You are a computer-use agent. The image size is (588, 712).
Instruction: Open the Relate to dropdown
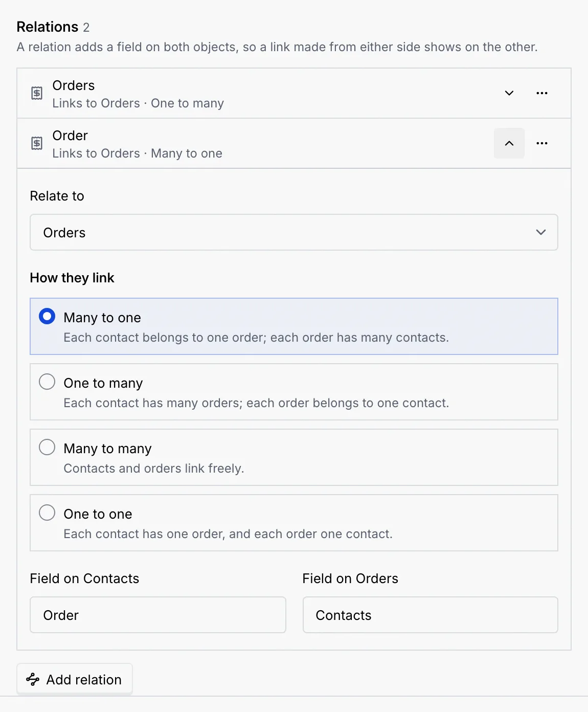[294, 232]
